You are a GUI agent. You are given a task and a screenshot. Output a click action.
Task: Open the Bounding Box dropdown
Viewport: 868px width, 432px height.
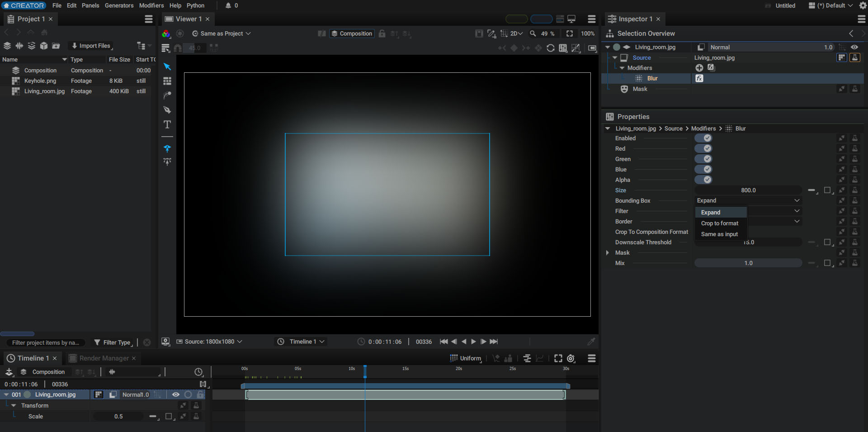748,200
